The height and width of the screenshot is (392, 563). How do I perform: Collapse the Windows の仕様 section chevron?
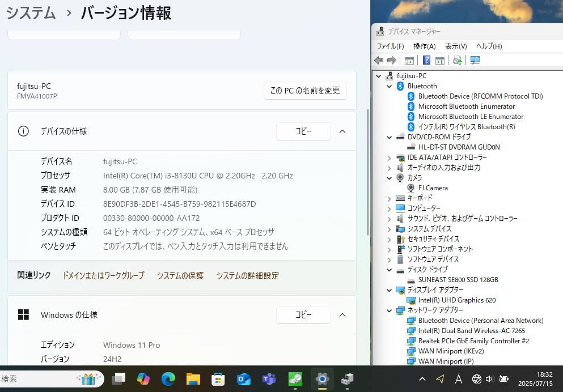[x=342, y=315]
